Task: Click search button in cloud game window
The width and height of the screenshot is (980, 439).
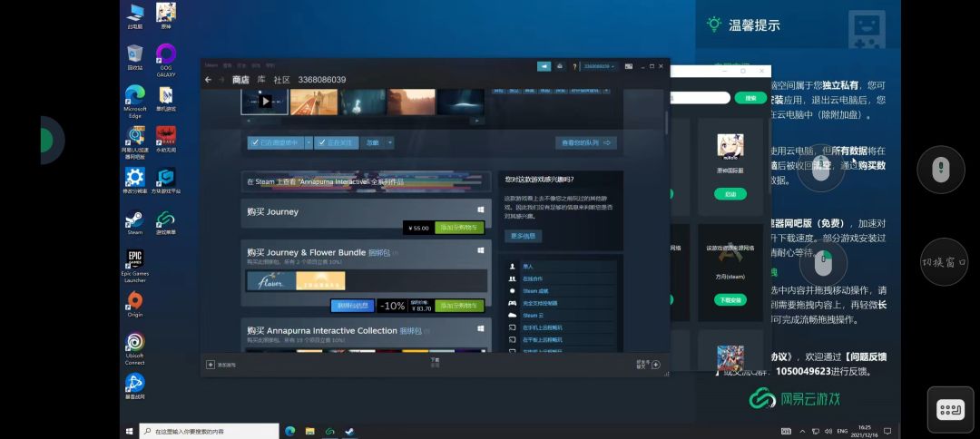Action: pyautogui.click(x=750, y=98)
